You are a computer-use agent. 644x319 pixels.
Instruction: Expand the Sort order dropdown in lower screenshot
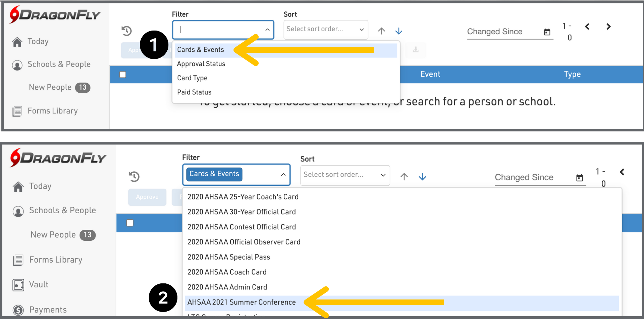click(x=383, y=175)
